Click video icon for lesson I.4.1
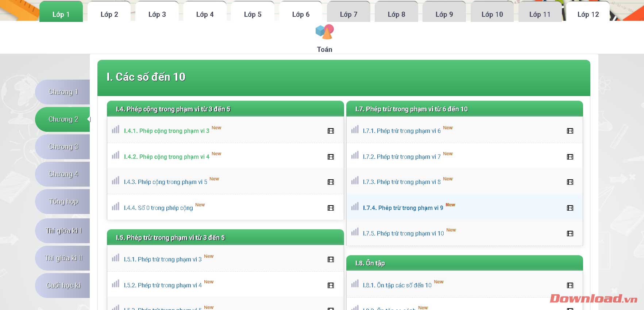The image size is (644, 310). [x=331, y=131]
